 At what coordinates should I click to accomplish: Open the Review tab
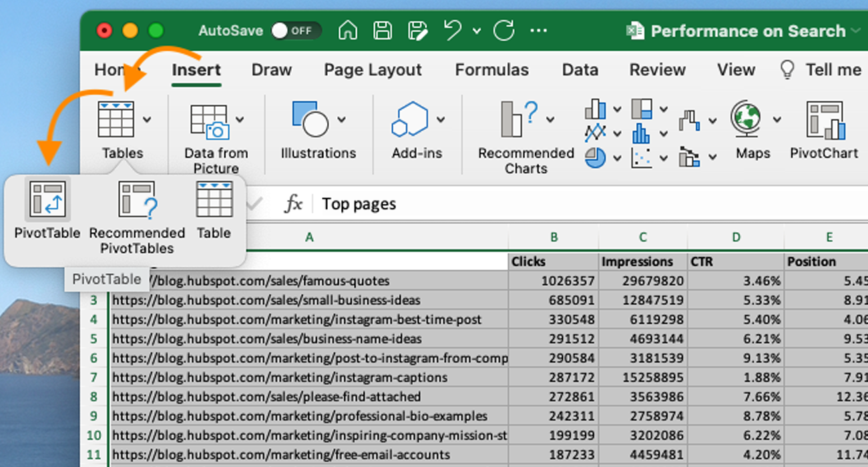(657, 69)
